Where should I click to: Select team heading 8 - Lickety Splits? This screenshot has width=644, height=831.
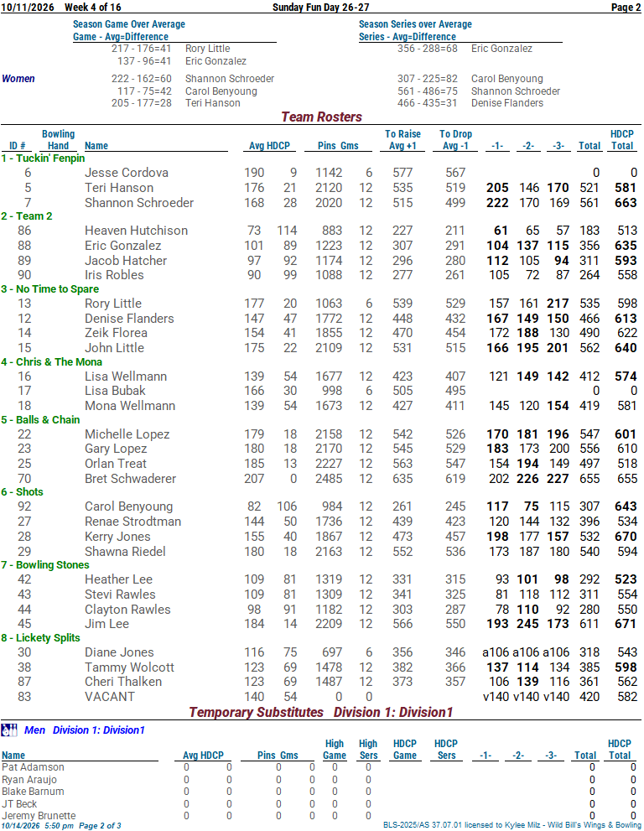pos(40,638)
